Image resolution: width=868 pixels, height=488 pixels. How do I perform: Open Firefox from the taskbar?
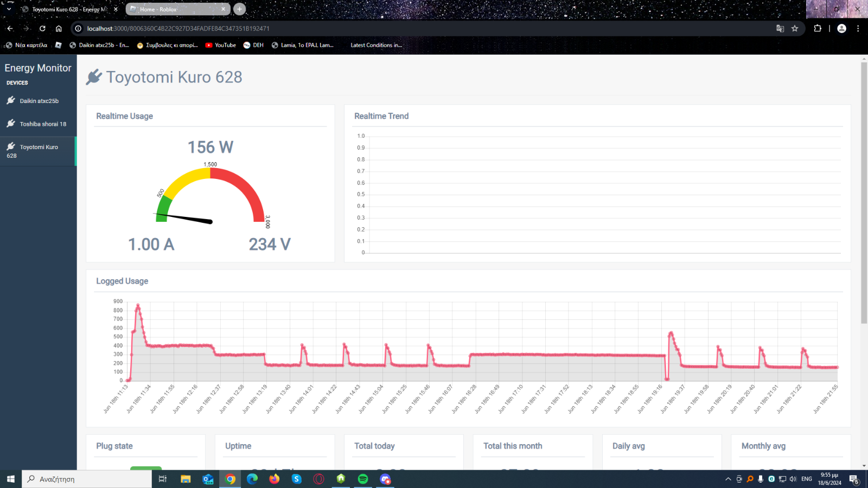coord(275,479)
